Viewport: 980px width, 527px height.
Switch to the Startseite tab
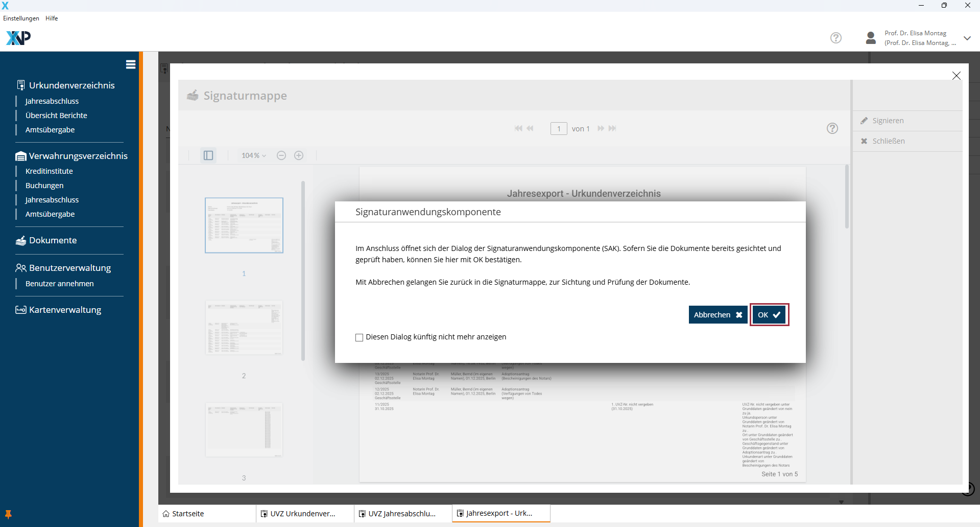[187, 514]
